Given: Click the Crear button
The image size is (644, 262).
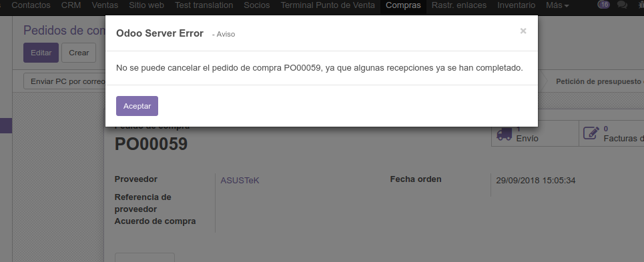Looking at the screenshot, I should [x=79, y=53].
